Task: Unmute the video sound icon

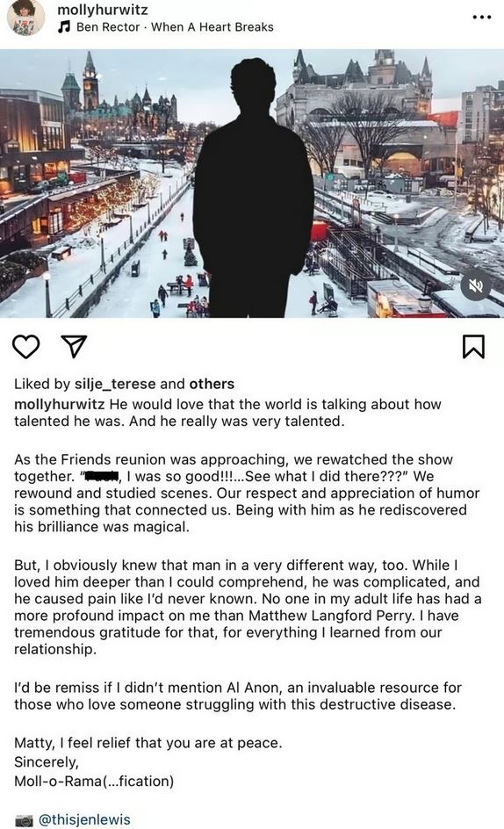Action: click(475, 286)
